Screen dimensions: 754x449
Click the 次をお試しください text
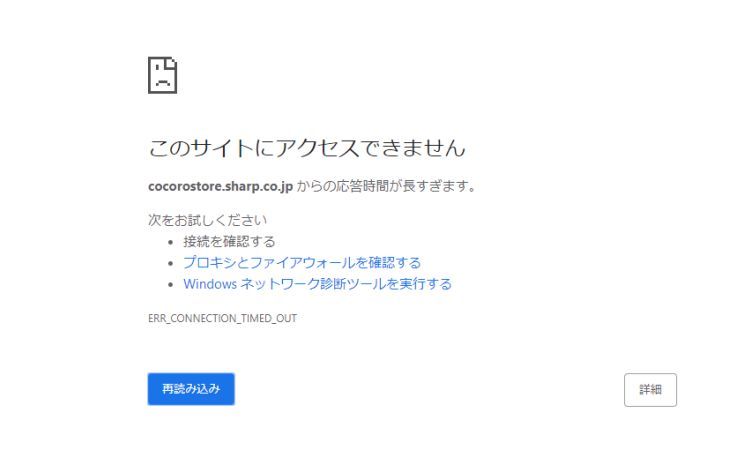tap(207, 220)
